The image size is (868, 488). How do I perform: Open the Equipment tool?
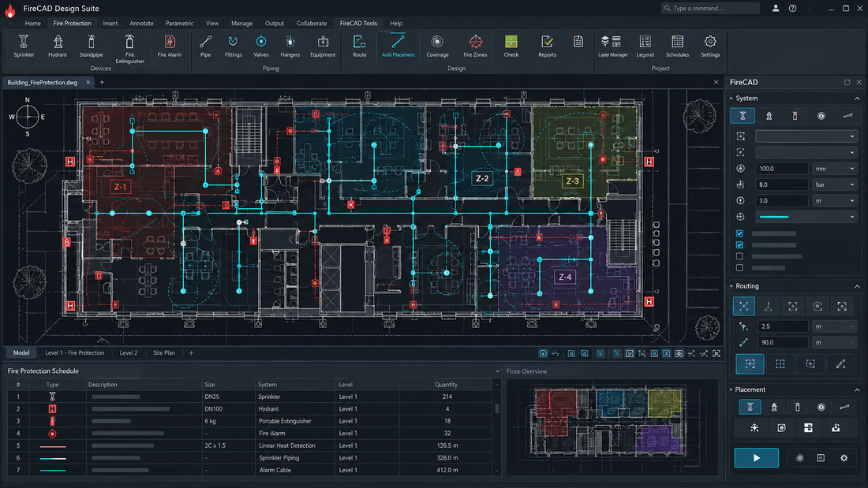(x=323, y=47)
